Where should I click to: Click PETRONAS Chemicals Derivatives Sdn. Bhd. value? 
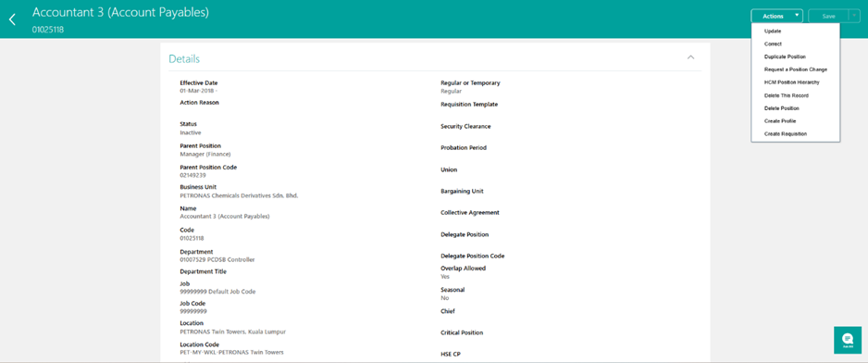pyautogui.click(x=239, y=195)
